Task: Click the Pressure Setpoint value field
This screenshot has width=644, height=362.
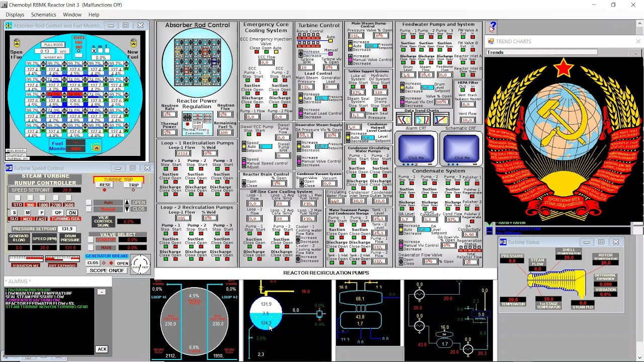Action: (x=67, y=229)
